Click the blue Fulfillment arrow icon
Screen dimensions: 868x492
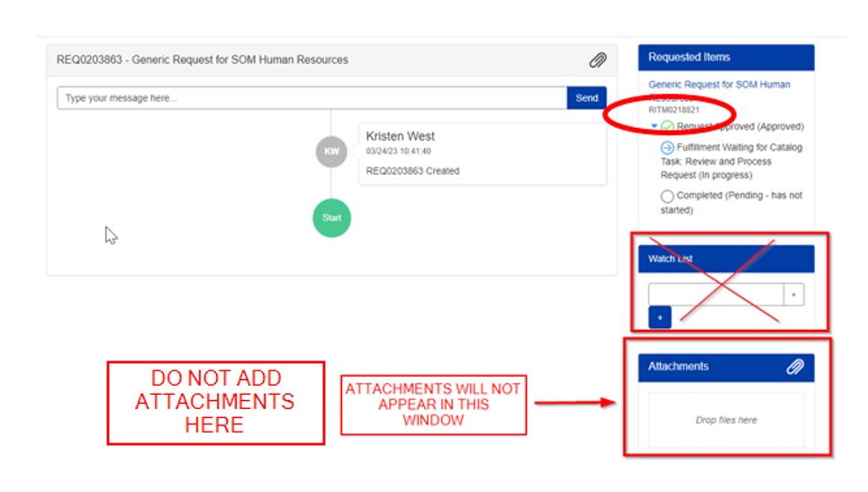tap(667, 148)
